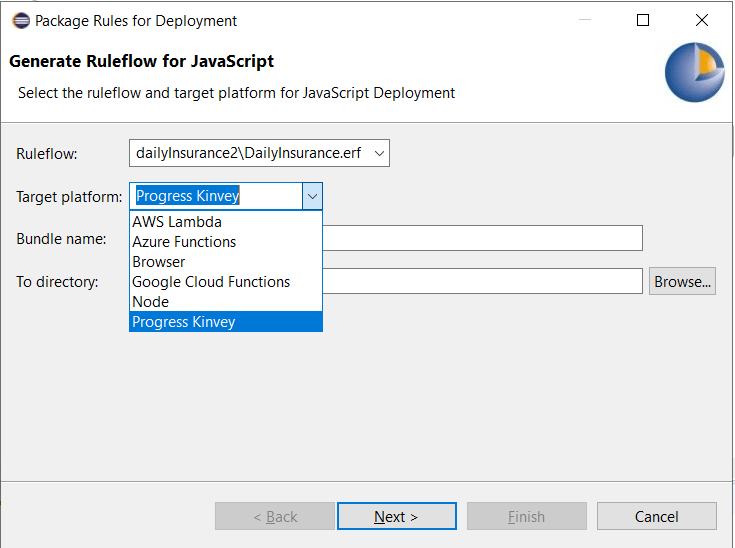Viewport: 735px width, 548px height.
Task: Open the Ruleflow dropdown
Action: point(378,153)
